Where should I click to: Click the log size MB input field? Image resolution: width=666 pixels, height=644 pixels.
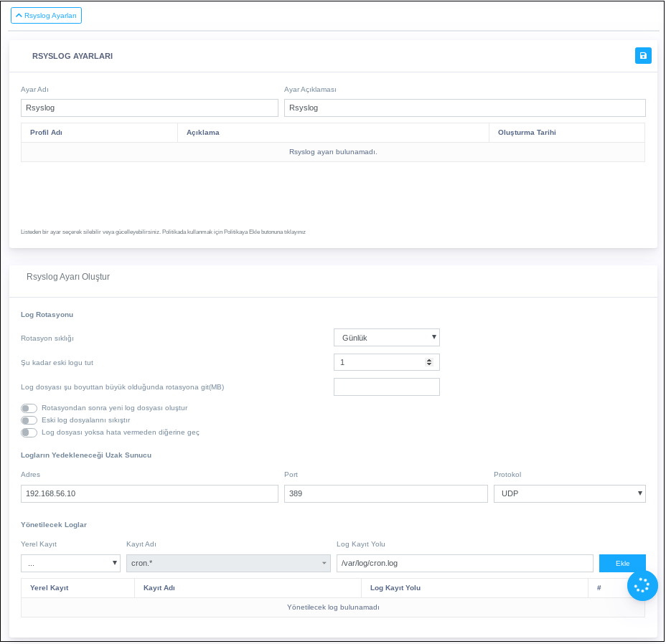[386, 387]
